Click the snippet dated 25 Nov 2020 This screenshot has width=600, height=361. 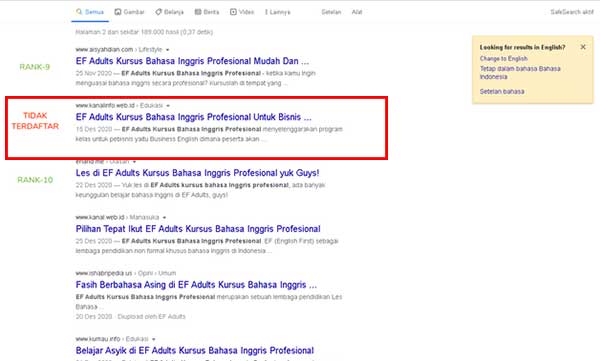tap(196, 78)
